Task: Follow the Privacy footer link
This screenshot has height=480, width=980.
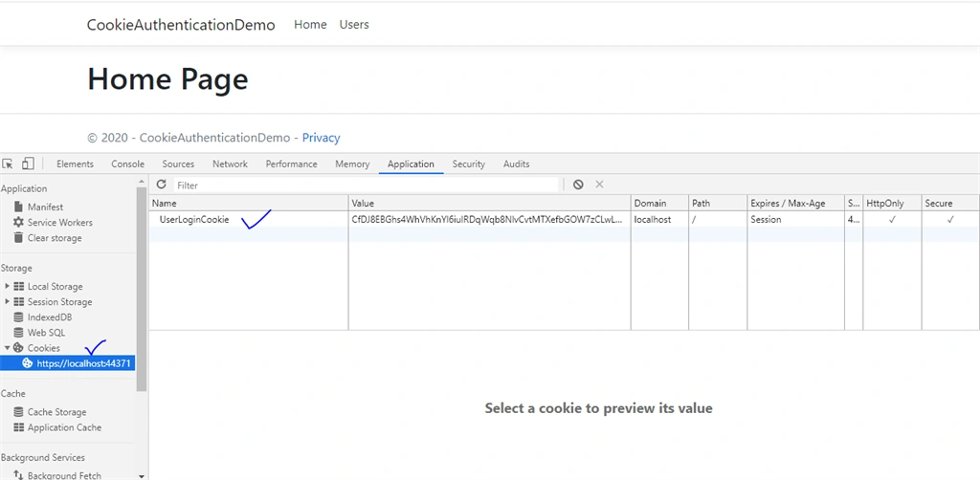Action: click(322, 138)
